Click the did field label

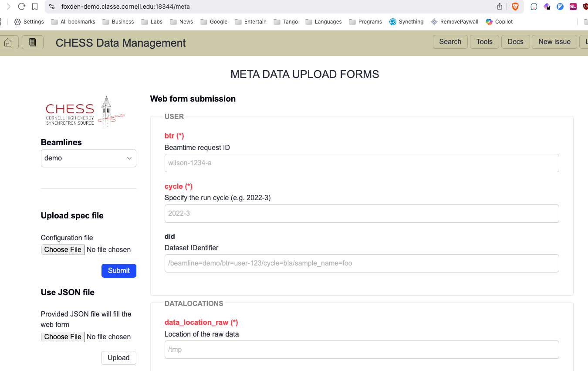pos(170,237)
